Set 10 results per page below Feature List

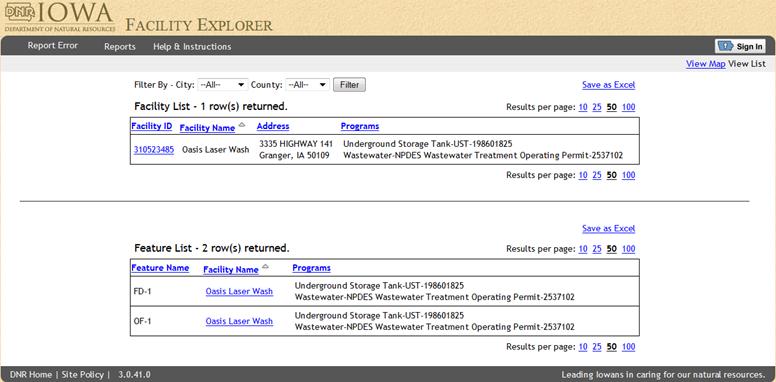tap(583, 347)
